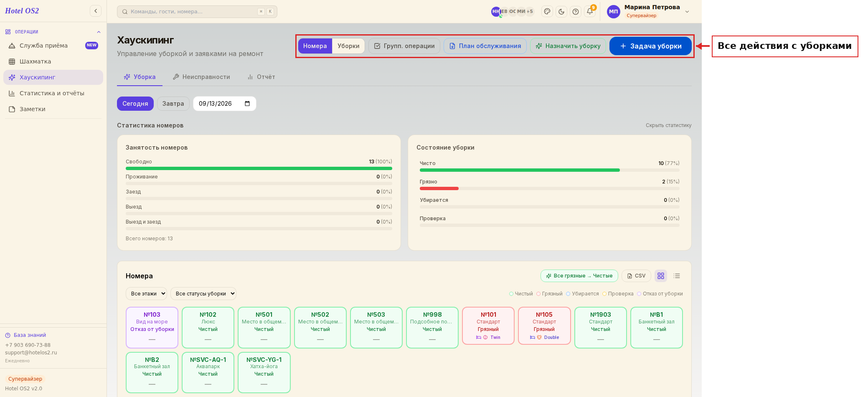
Task: Open the theme palette icon
Action: 547,12
